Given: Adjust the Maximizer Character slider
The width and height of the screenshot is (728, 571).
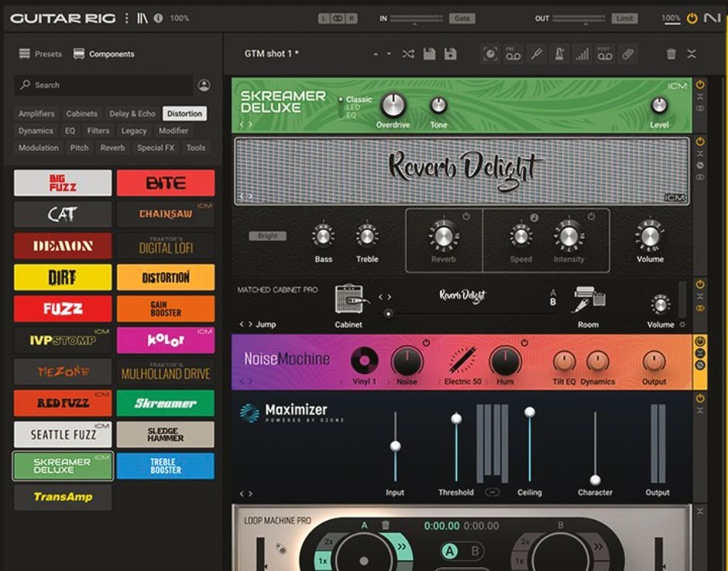Looking at the screenshot, I should pyautogui.click(x=596, y=480).
